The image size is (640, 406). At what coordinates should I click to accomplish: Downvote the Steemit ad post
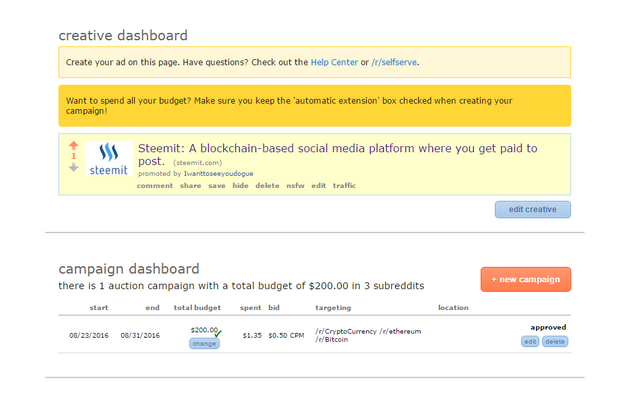[x=73, y=167]
